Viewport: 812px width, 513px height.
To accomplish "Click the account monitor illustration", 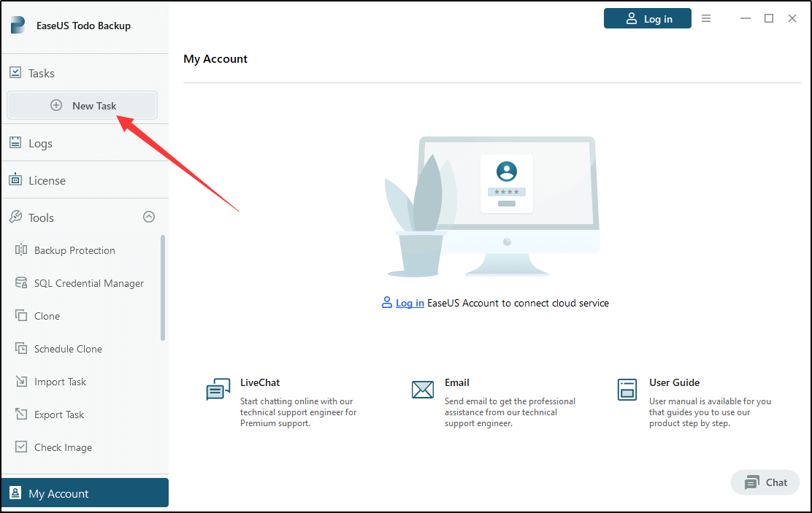I will click(492, 206).
